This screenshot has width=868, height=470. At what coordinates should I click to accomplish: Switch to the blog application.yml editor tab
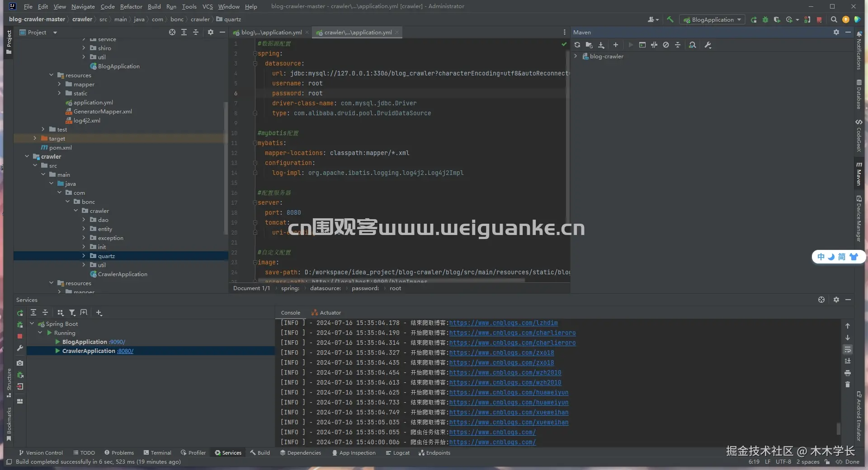(x=271, y=32)
